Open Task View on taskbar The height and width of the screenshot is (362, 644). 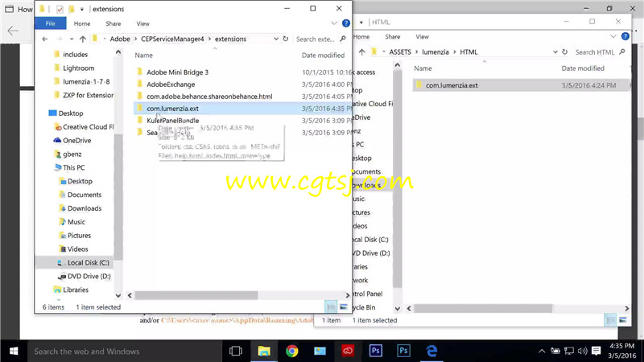(236, 351)
